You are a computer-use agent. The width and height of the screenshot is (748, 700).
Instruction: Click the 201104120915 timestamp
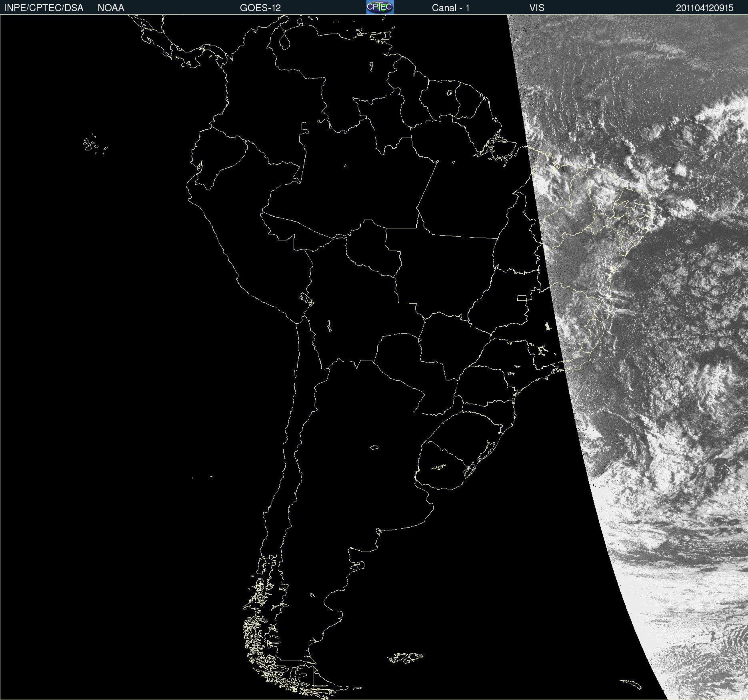(704, 8)
